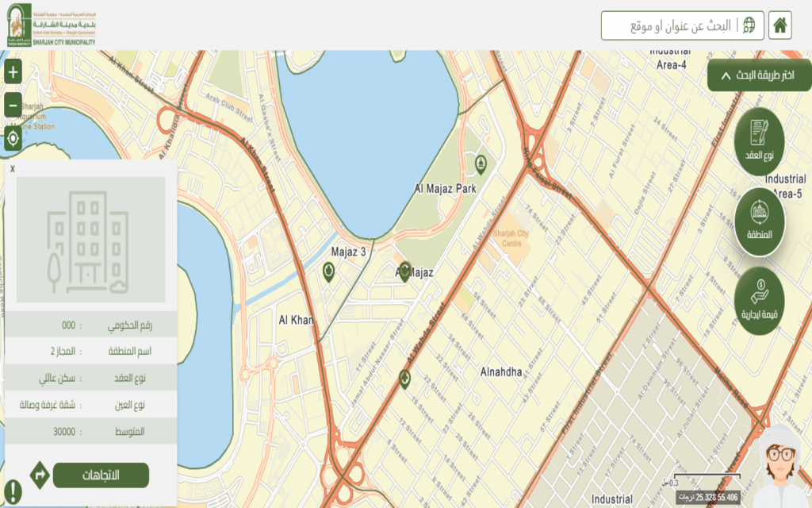Click the GPS locate icon on the left

point(11,139)
